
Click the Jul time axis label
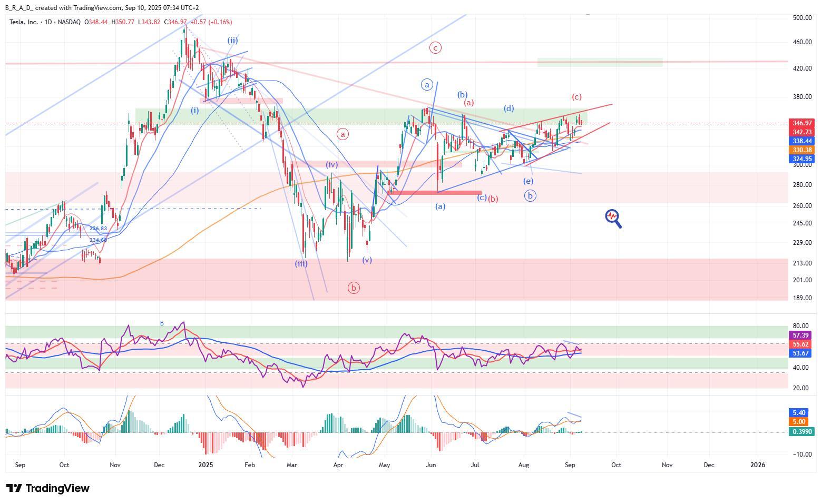tap(475, 465)
